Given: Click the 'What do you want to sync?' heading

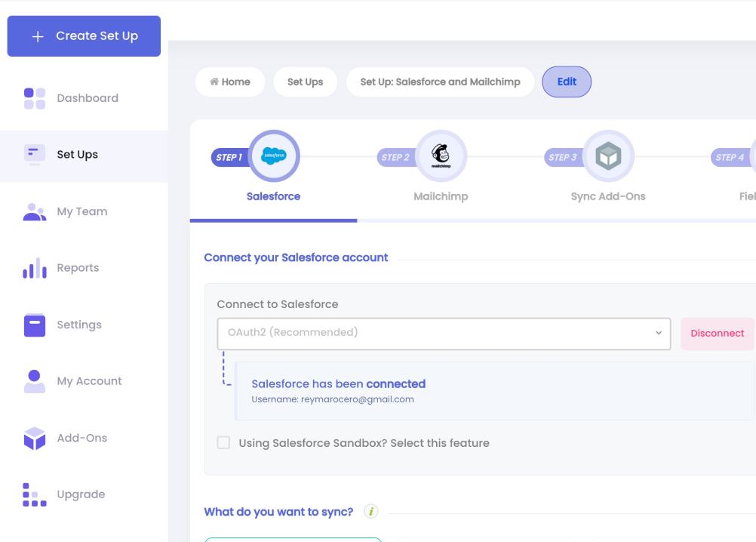Looking at the screenshot, I should pyautogui.click(x=278, y=512).
